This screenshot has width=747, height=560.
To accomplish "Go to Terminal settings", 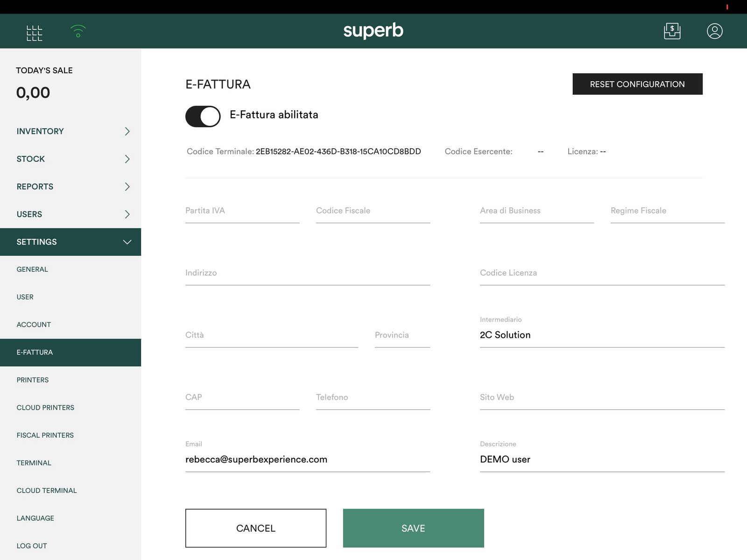I will point(70,463).
